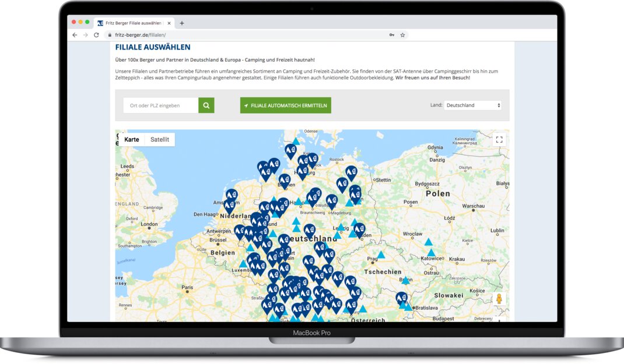Click the green magnifier search button
Viewport: 624px width, 364px height.
click(x=206, y=105)
